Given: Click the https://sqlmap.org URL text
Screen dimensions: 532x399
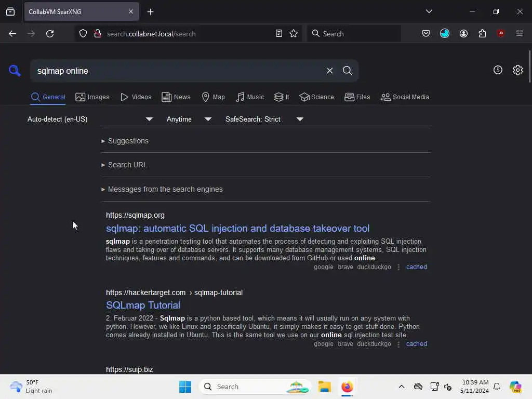Looking at the screenshot, I should (x=135, y=215).
